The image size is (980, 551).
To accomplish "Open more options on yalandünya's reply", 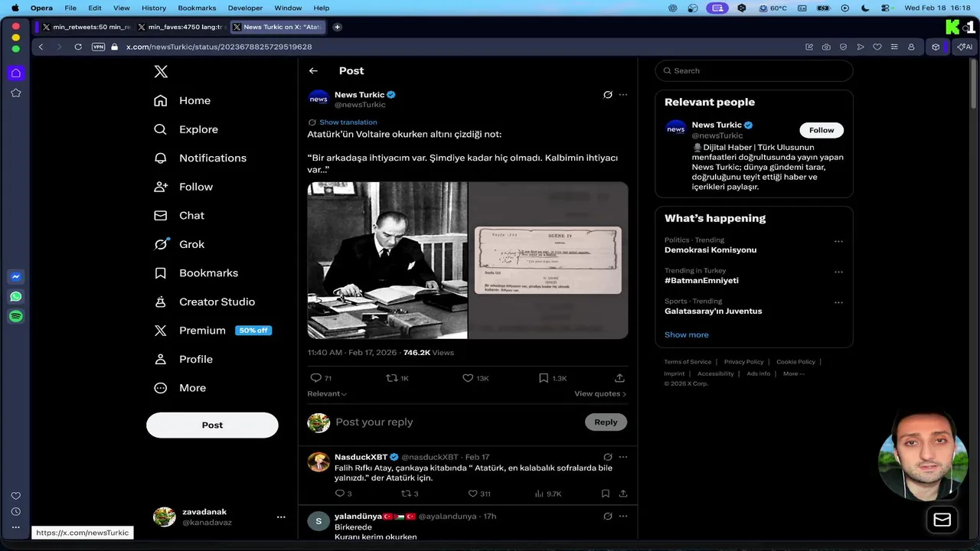I will click(x=623, y=517).
